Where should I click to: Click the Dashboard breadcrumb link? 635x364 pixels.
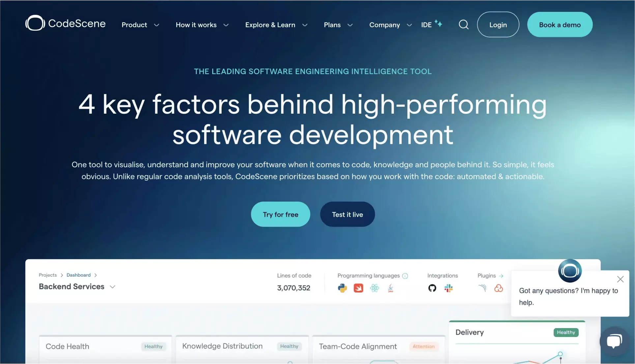pos(78,275)
